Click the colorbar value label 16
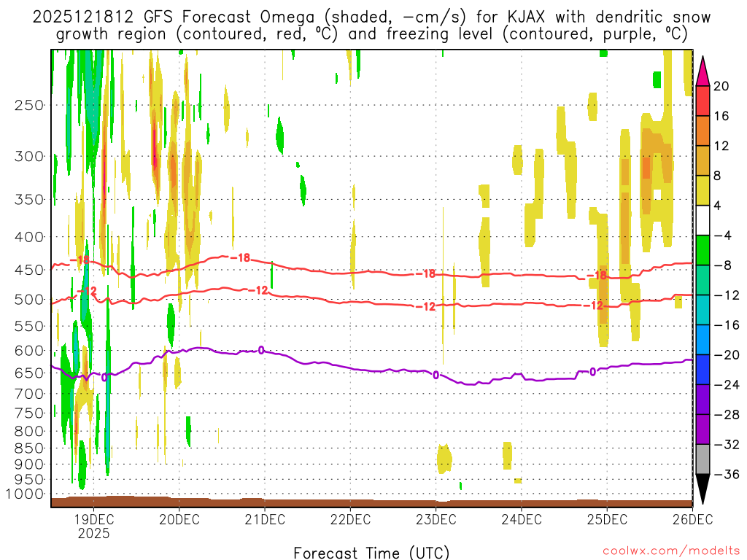The height and width of the screenshot is (560, 747). coord(721,116)
